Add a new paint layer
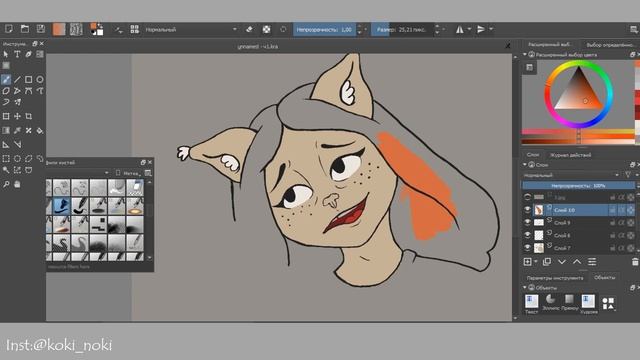The height and width of the screenshot is (360, 640). click(527, 262)
